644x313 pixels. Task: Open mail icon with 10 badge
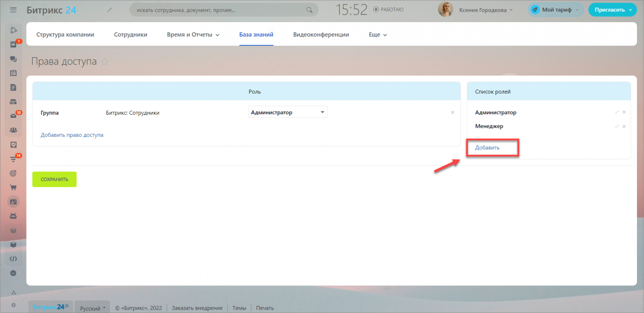[x=14, y=116]
